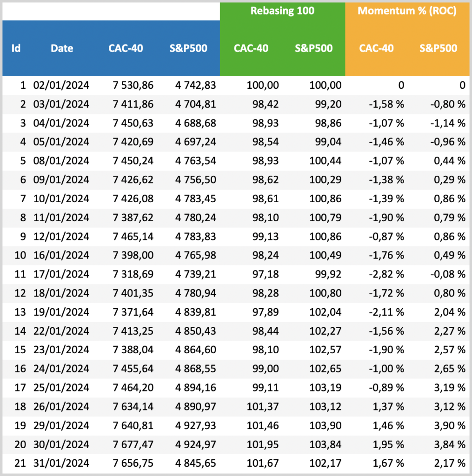Select the green CAC-40 rebasing header
Viewport: 472px width, 476px height.
click(251, 48)
